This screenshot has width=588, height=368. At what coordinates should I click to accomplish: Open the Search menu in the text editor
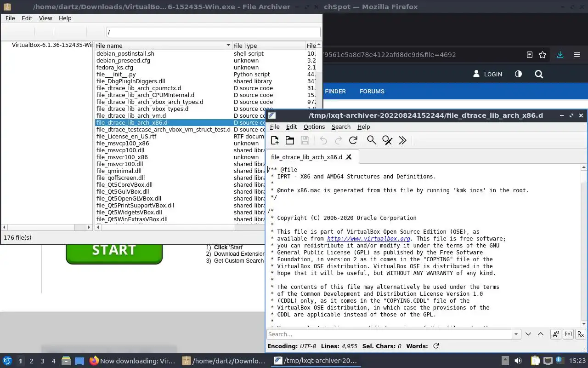[x=341, y=127]
